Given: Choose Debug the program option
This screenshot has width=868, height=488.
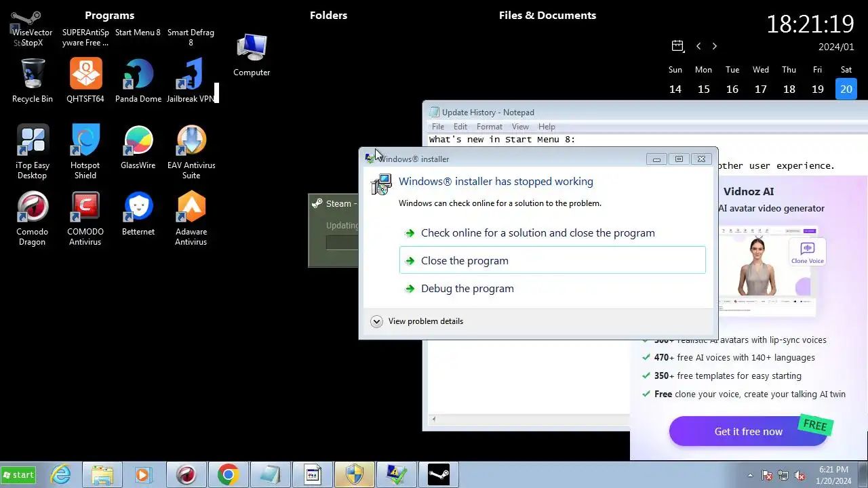Looking at the screenshot, I should [x=553, y=288].
